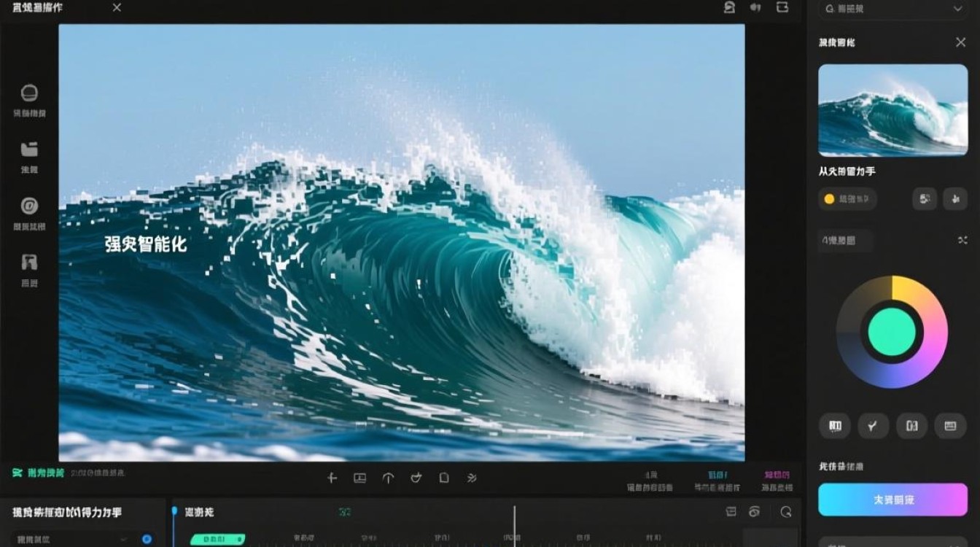980x547 pixels.
Task: Click the magnifier icon at timeline right end
Action: point(786,512)
